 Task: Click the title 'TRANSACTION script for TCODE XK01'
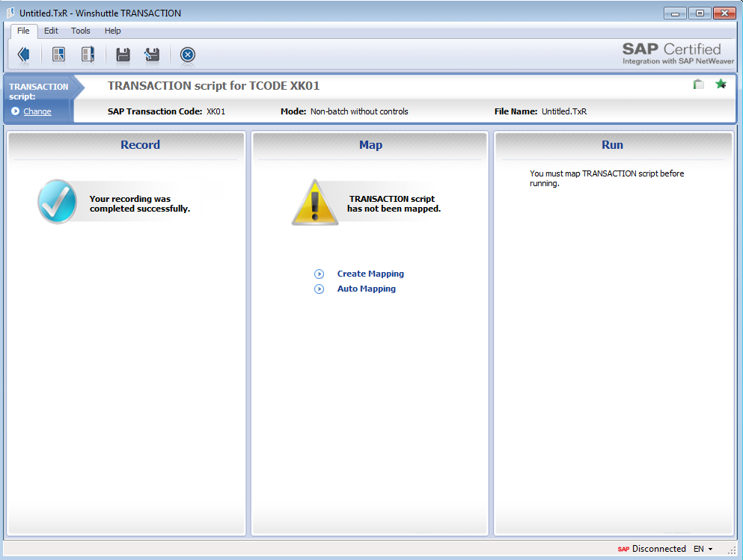[x=214, y=86]
